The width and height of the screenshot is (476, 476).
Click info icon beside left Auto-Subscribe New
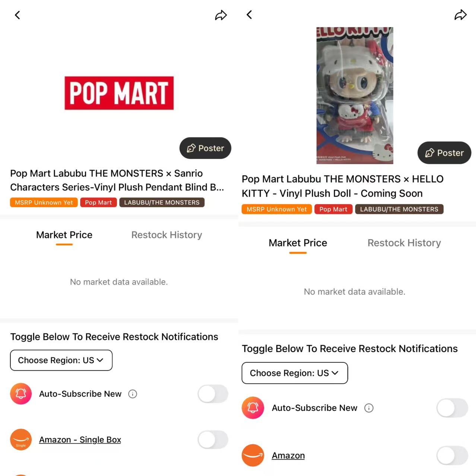(x=133, y=394)
